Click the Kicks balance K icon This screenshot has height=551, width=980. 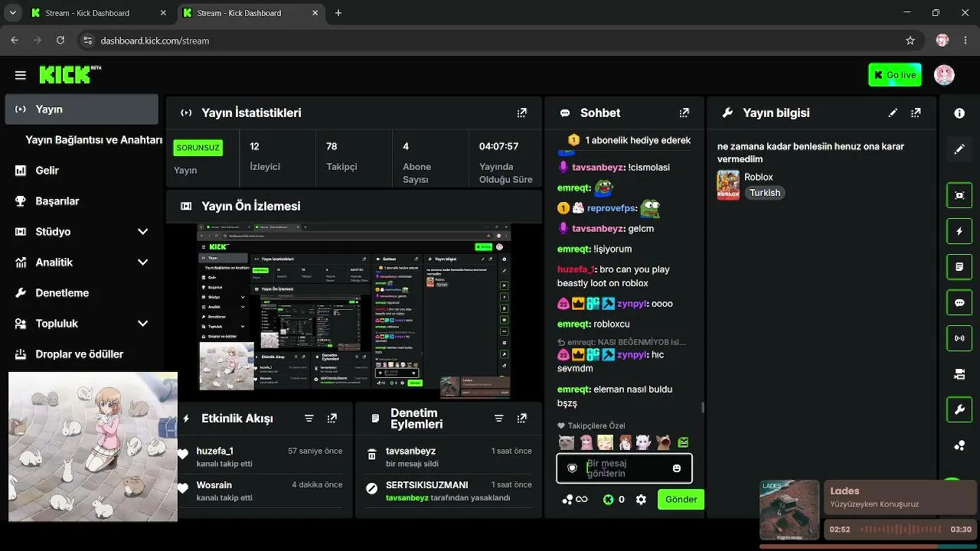(x=608, y=500)
